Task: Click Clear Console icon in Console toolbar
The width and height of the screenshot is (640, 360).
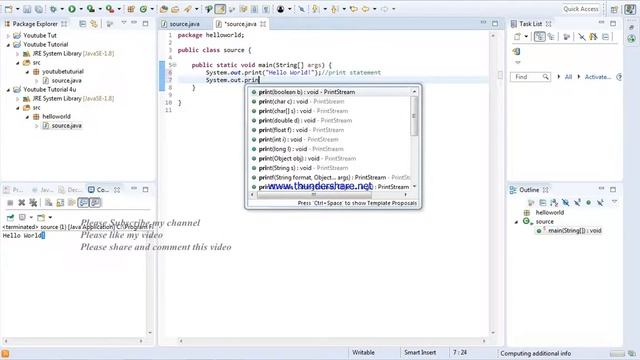Action: pos(49,202)
